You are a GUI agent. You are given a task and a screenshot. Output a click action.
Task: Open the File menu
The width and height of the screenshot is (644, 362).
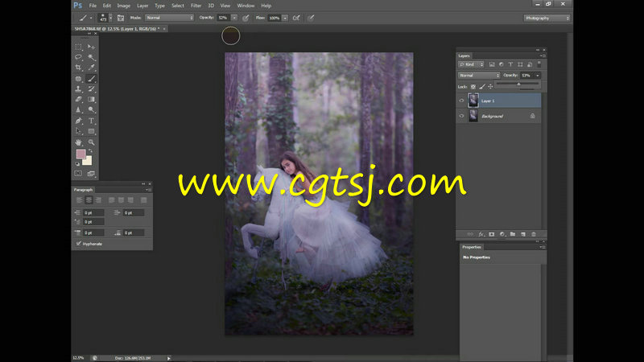[x=93, y=6]
